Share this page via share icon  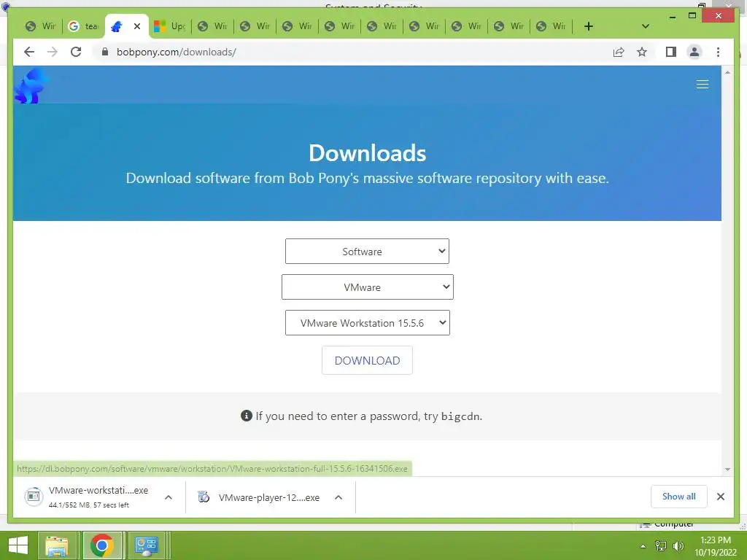click(x=619, y=52)
